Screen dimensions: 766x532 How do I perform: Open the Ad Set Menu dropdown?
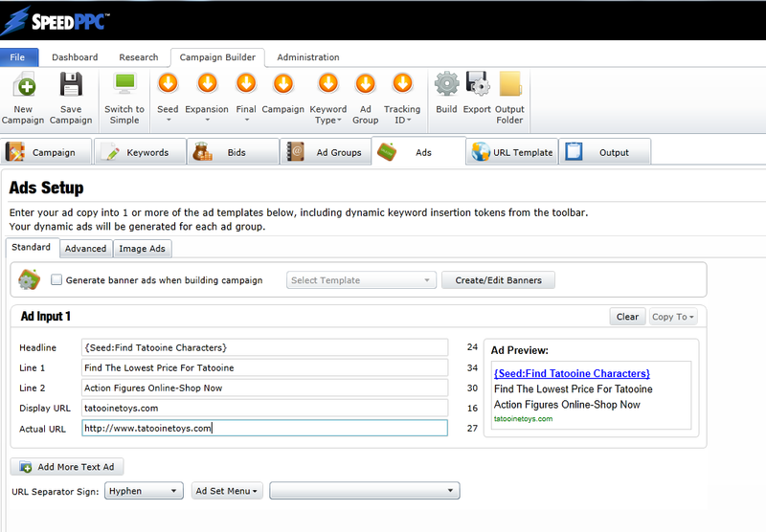point(227,491)
